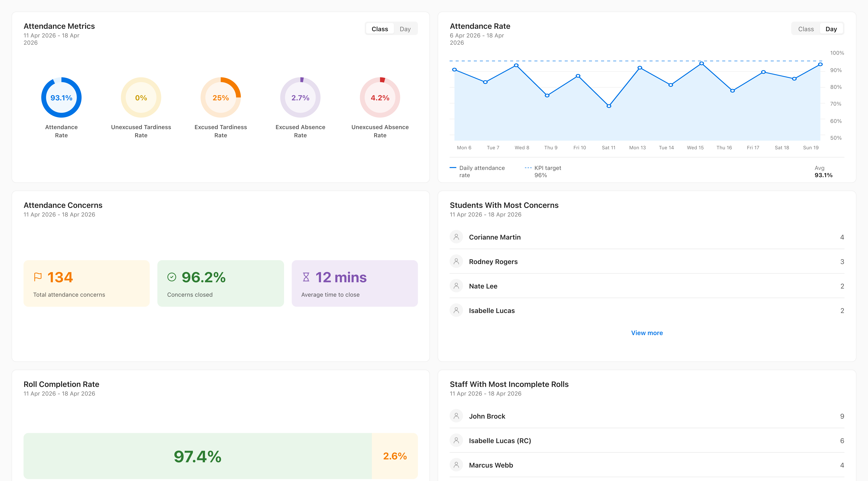Switch Attendance Rate chart to Class view
Screen dimensions: 868x481
pyautogui.click(x=806, y=29)
